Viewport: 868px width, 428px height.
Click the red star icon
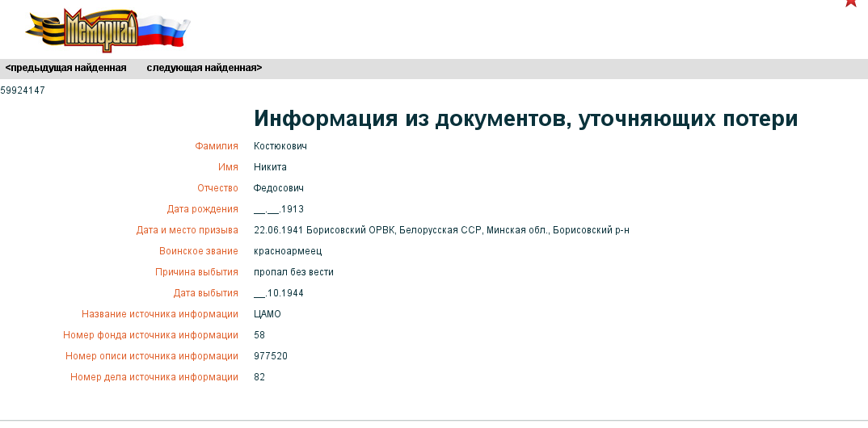[851, 2]
